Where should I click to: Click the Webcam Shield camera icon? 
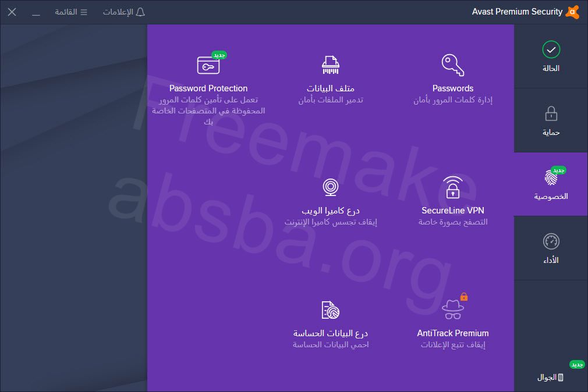point(330,187)
